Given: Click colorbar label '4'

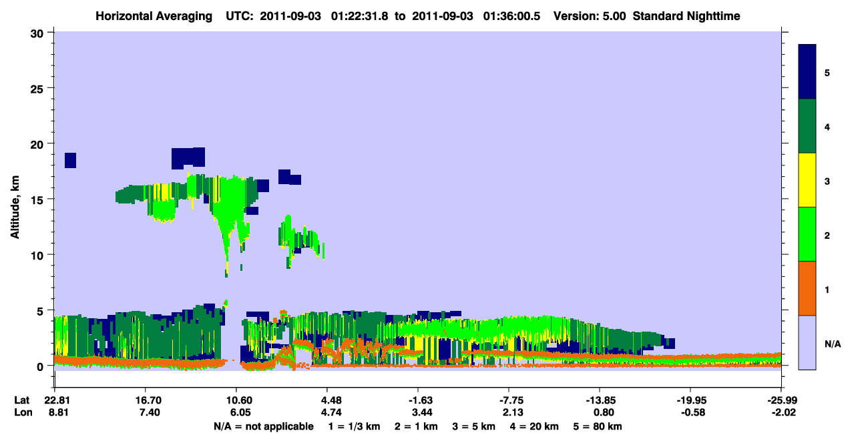Looking at the screenshot, I should coord(827,126).
